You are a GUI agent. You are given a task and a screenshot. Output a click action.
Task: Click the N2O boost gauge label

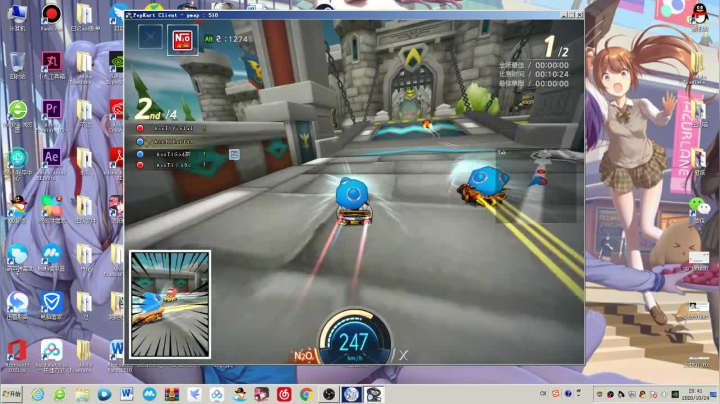pos(304,356)
